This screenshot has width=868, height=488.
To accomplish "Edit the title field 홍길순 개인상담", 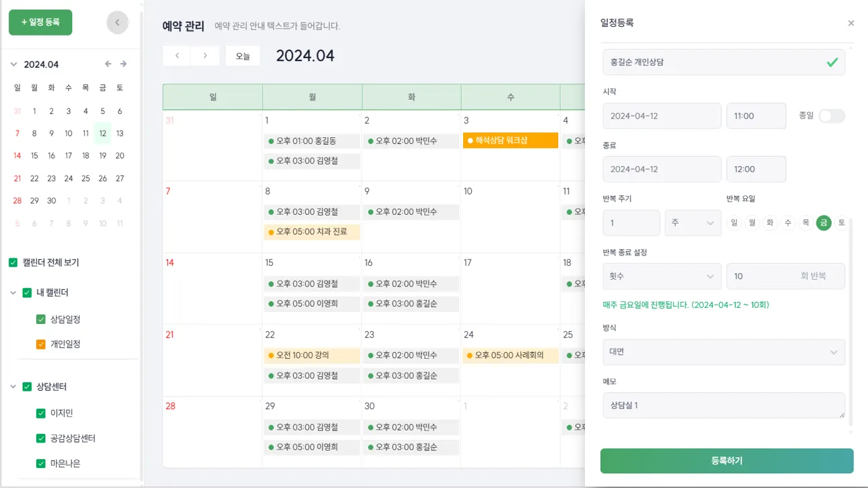I will coord(723,62).
